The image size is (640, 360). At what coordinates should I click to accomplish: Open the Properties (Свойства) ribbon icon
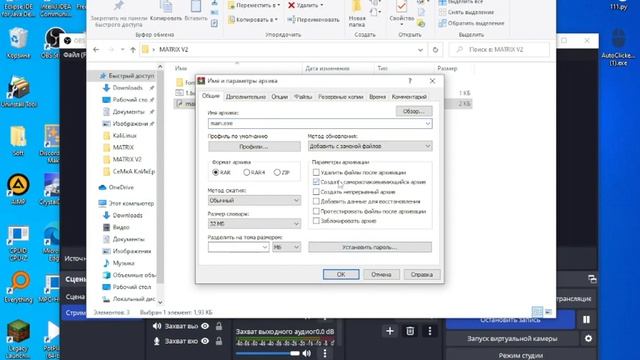(402, 12)
